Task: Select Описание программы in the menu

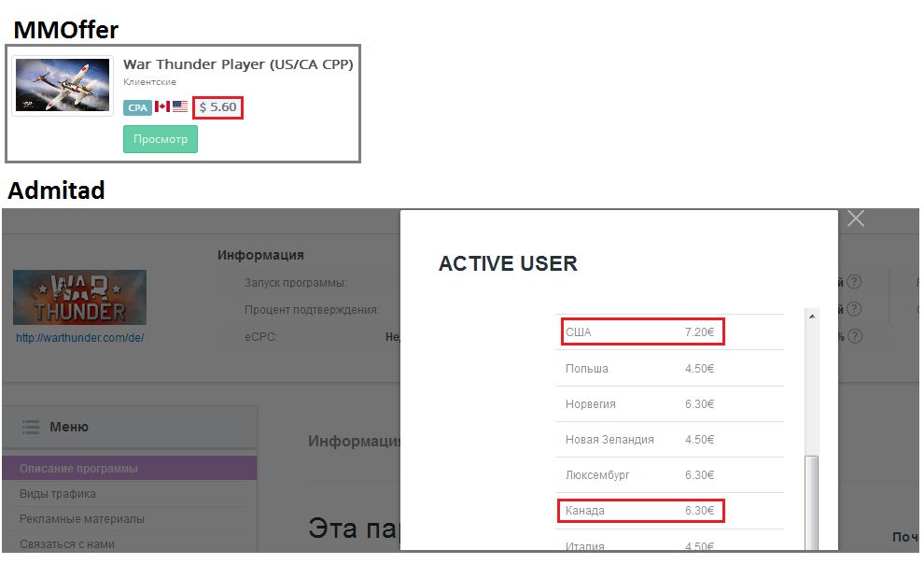Action: 79,469
